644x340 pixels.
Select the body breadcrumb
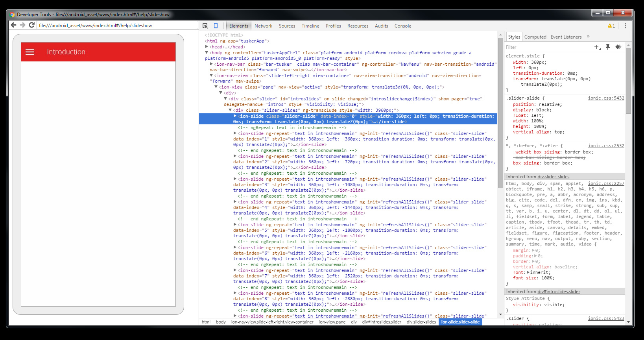(221, 322)
